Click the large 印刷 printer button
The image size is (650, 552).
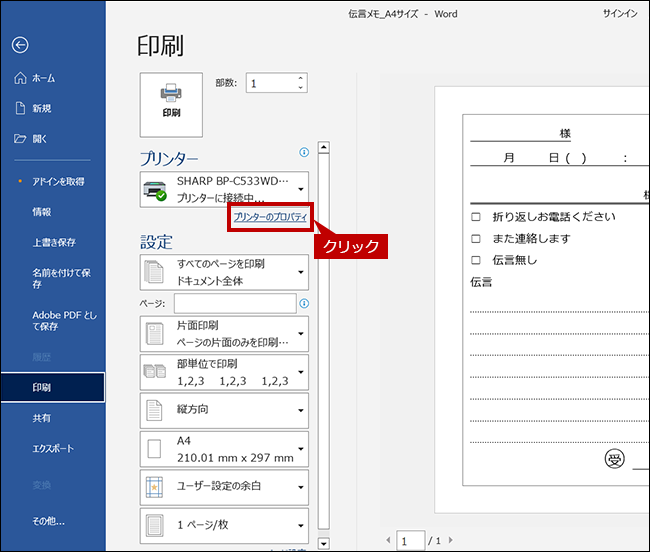[171, 100]
